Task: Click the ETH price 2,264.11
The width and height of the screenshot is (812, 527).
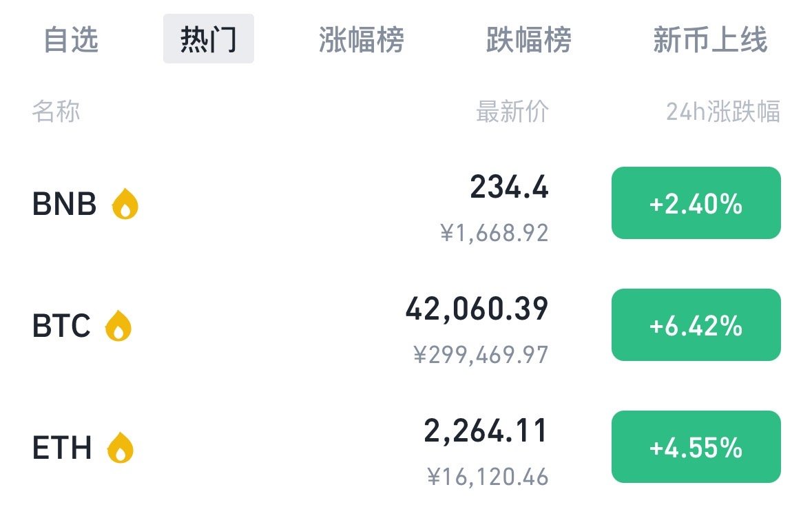Action: [486, 431]
